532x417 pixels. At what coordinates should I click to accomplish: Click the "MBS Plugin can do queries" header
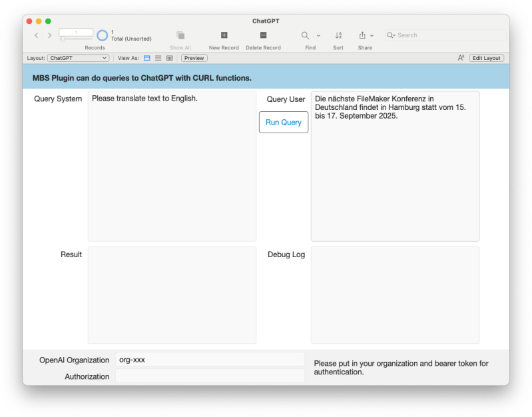[142, 78]
